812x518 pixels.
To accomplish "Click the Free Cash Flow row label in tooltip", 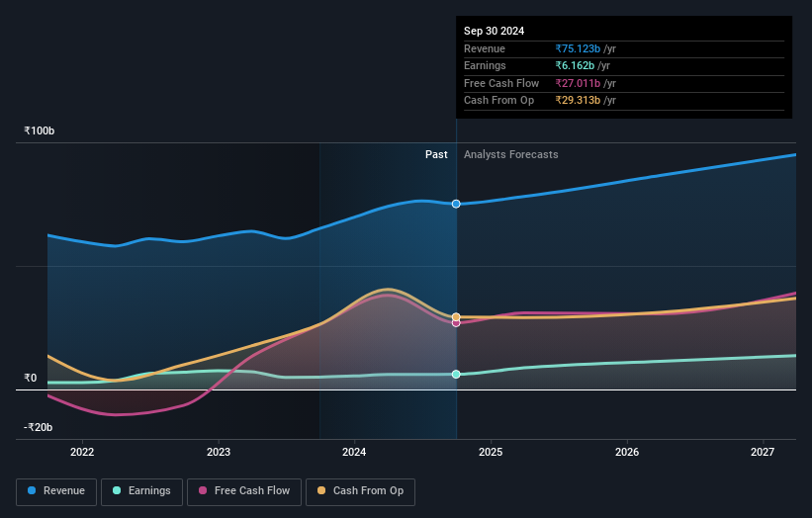I will (x=501, y=83).
